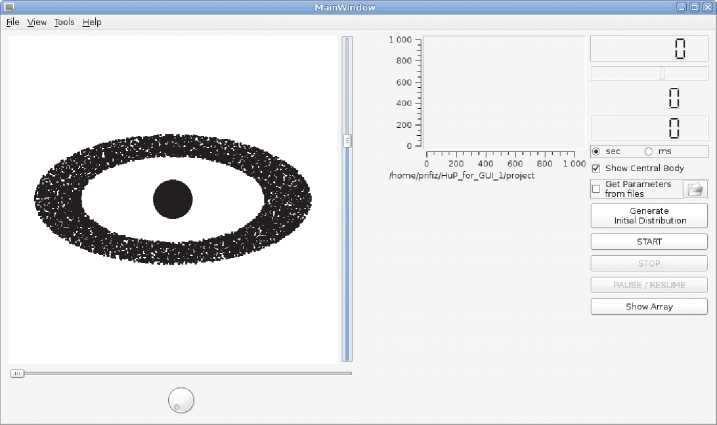The width and height of the screenshot is (717, 425).
Task: Open the View menu
Action: [37, 22]
